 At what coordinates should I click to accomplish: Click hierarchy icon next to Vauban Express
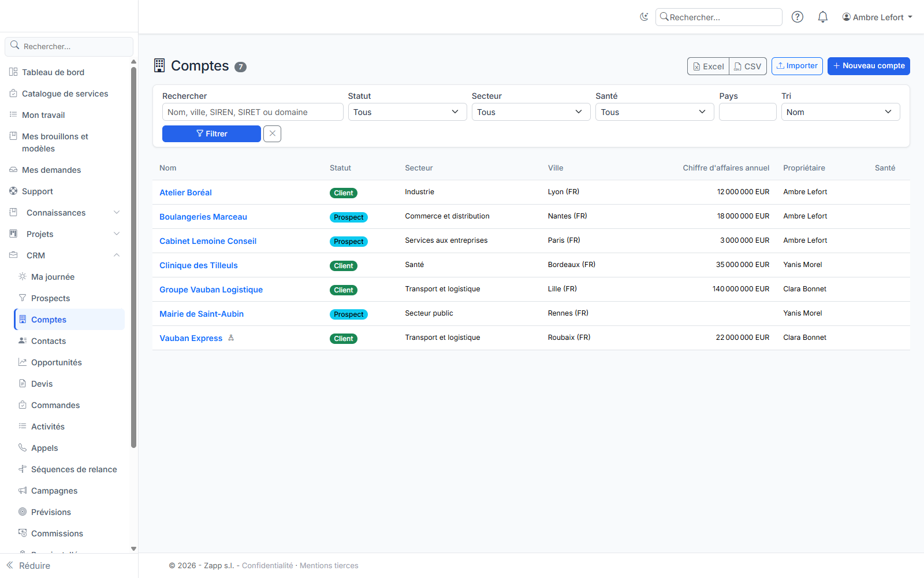point(231,338)
